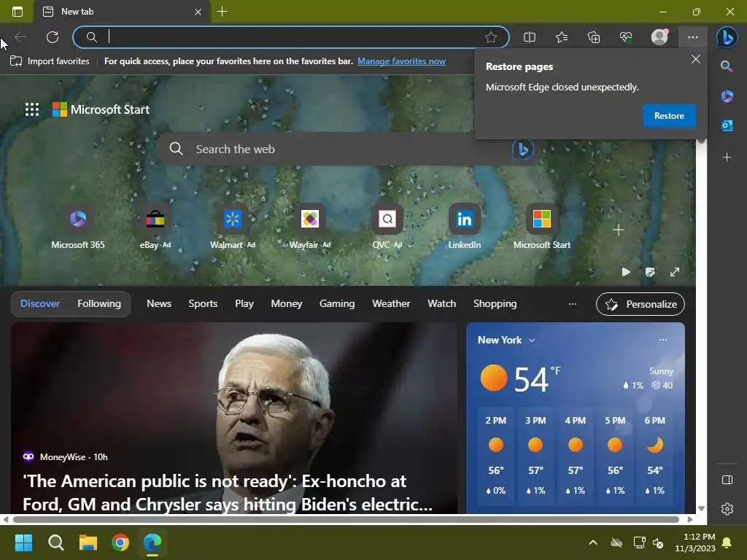Dismiss the Restore pages popup

(x=695, y=59)
